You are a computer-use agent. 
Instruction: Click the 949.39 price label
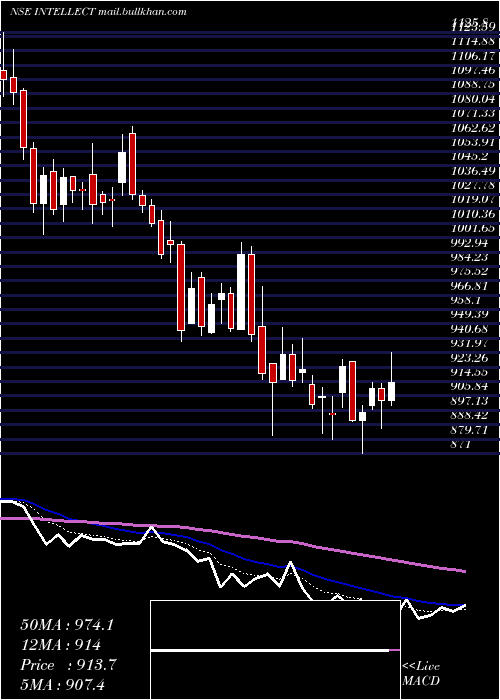tap(469, 314)
